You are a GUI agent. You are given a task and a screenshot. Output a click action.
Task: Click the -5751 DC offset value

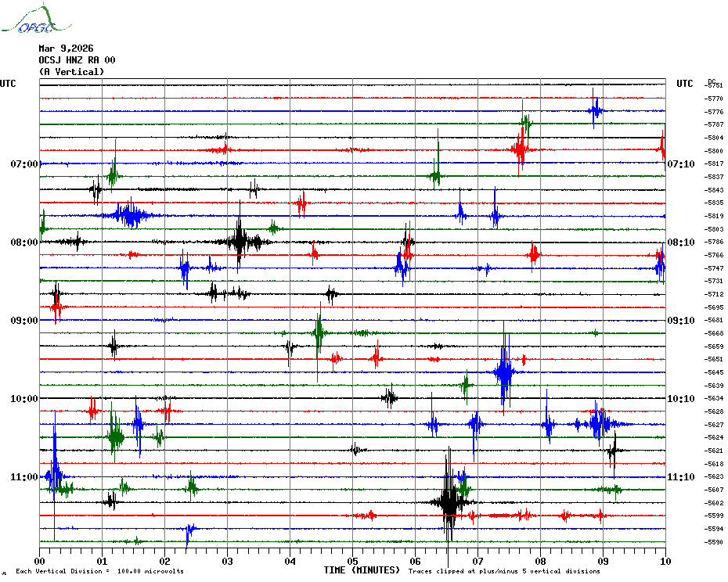tap(714, 85)
